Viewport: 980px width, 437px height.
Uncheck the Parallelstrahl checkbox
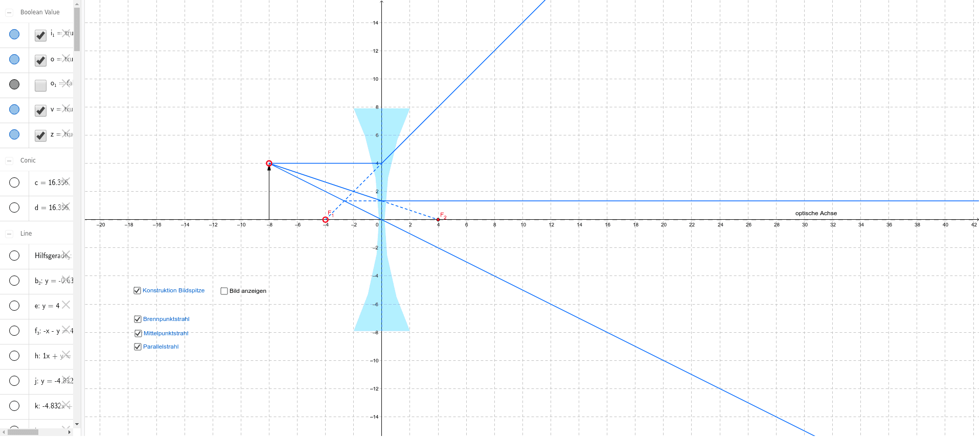point(138,347)
